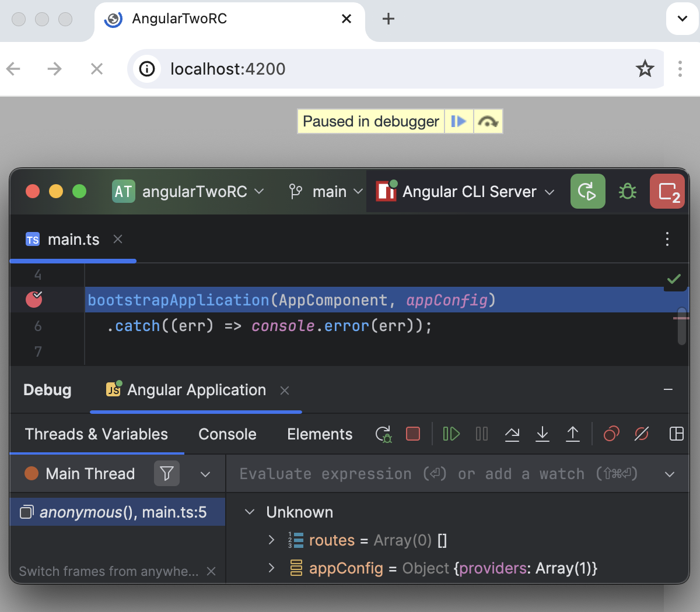Resume script from the Paused in debugger overlay
This screenshot has width=700, height=612.
(x=459, y=121)
